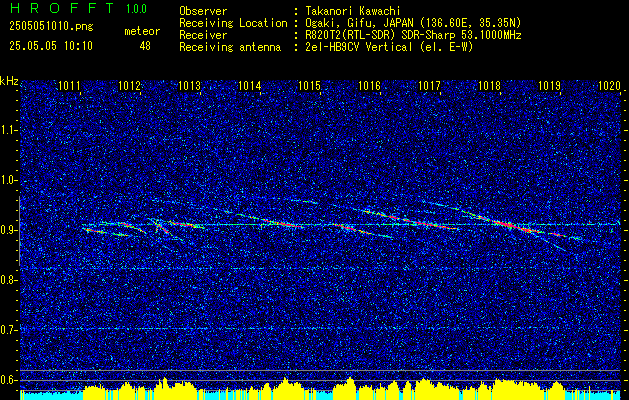Viewport: 629px width, 400px height.
Task: Click the meteor label
Action: [142, 31]
